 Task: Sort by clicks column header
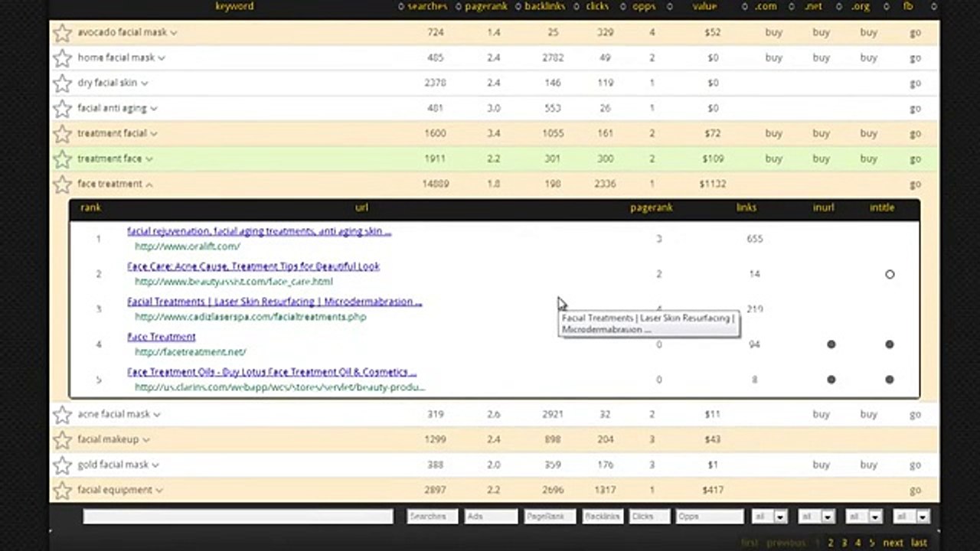[x=597, y=6]
